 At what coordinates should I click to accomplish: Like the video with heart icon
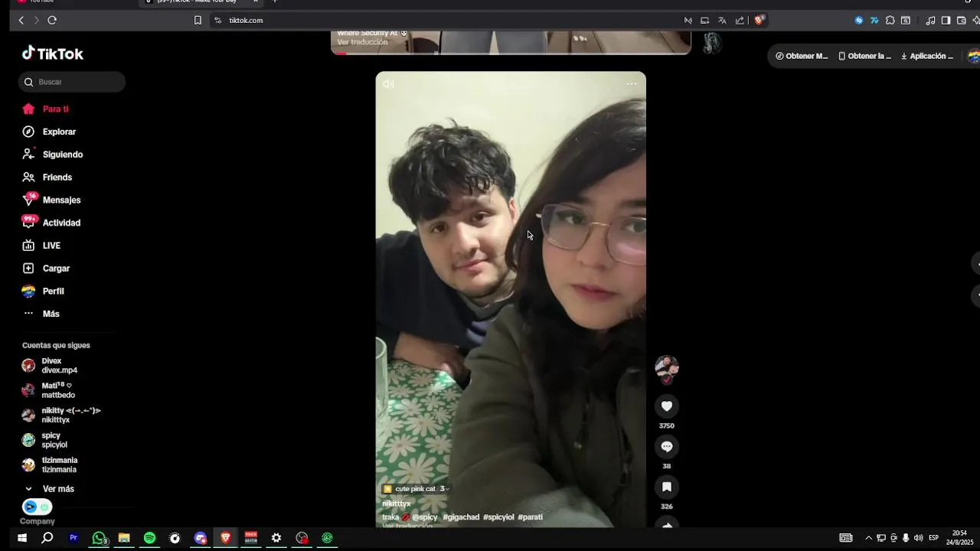667,406
